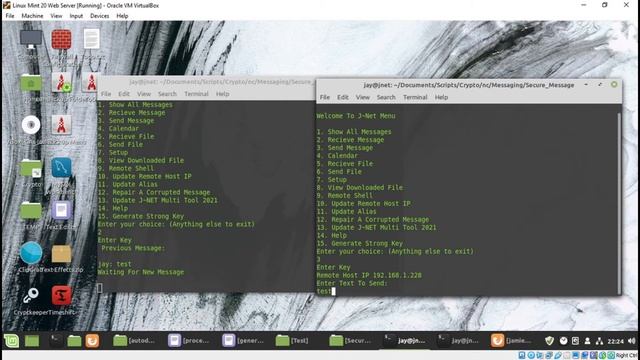Open View menu in background terminal
This screenshot has width=640, height=360.
[x=144, y=94]
